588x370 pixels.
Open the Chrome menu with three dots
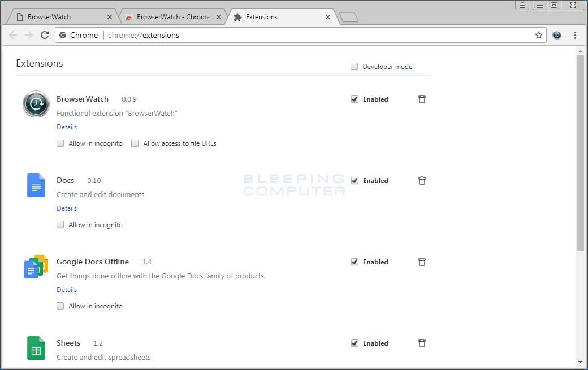pos(576,35)
